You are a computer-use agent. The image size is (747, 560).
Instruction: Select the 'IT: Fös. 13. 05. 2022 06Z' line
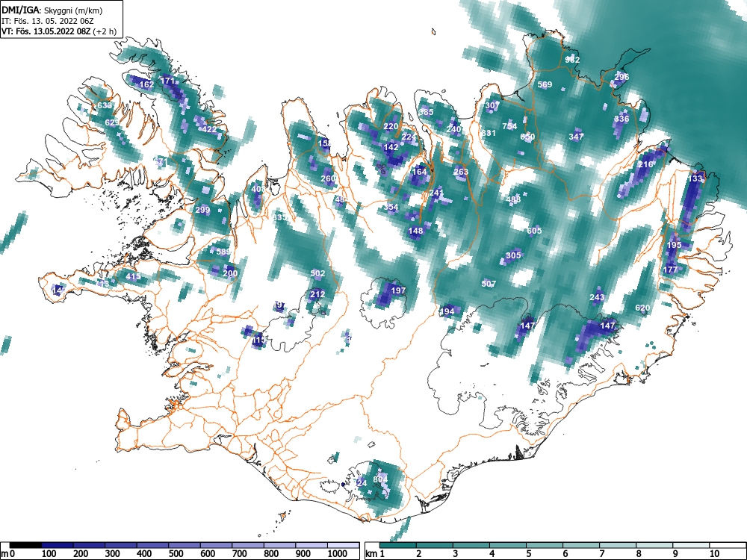click(x=47, y=21)
